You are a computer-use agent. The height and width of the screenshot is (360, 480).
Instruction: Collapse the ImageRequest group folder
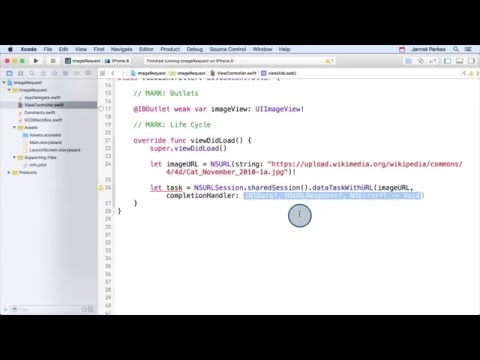point(9,90)
